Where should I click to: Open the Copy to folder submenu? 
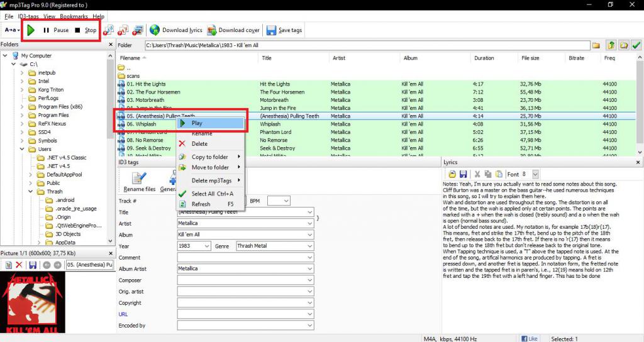pyautogui.click(x=211, y=157)
